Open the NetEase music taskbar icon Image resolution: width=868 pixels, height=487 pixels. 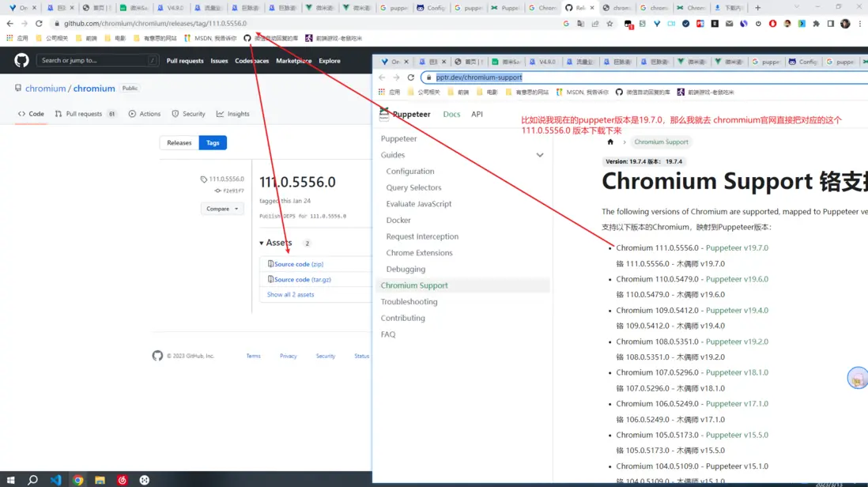pos(123,480)
